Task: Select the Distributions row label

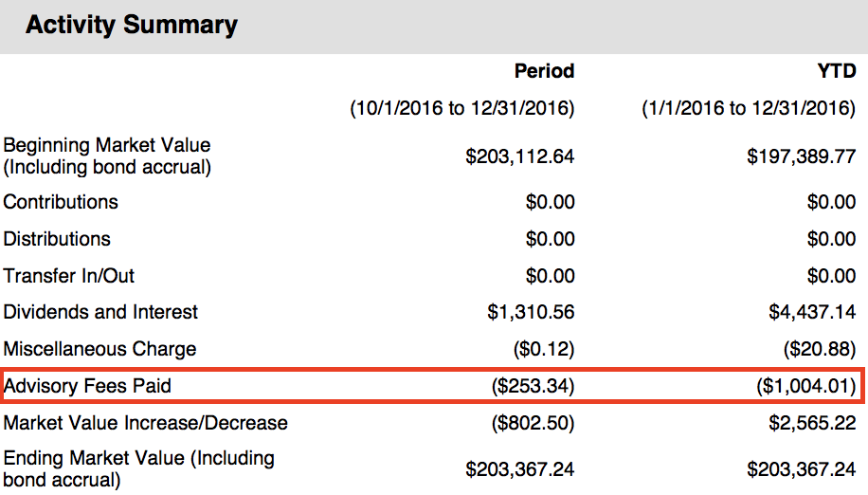Action: [x=57, y=239]
